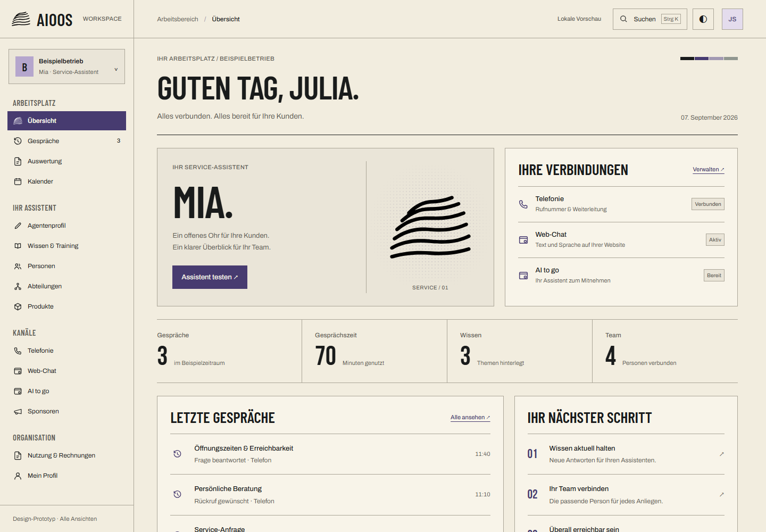Click the Verbunden status badge for Telefonie

coord(708,204)
